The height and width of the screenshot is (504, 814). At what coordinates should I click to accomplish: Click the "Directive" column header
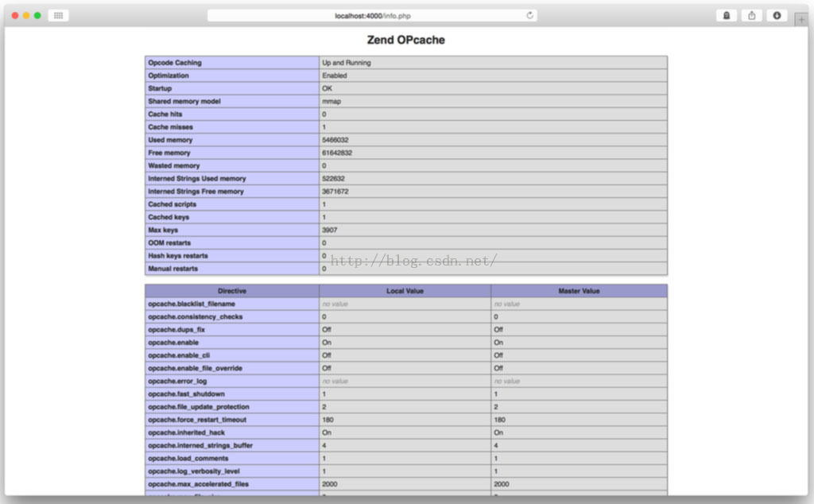tap(232, 291)
